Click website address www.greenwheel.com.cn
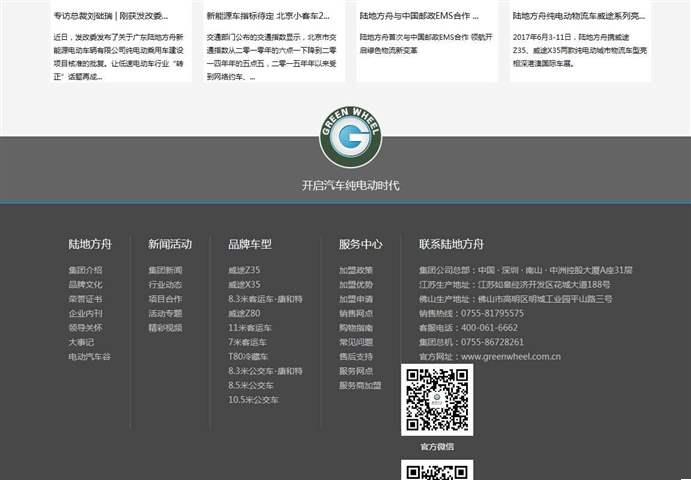 [x=511, y=357]
